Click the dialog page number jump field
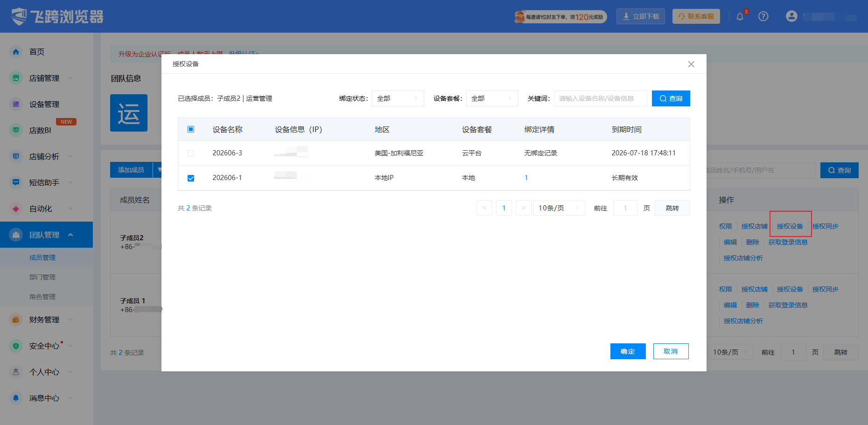 click(625, 208)
